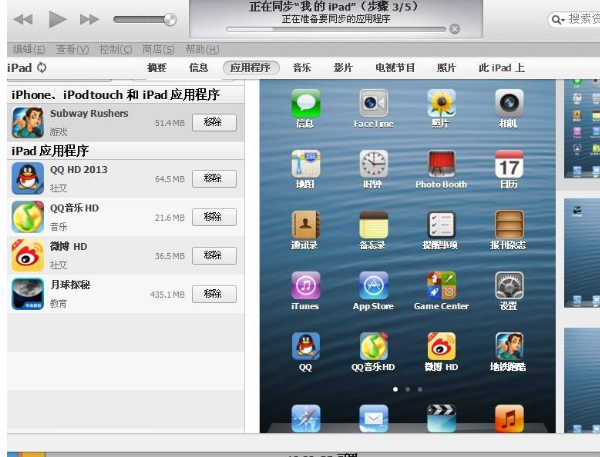Switch to the 照片 tab
Screen dimensions: 600x457
pos(447,68)
